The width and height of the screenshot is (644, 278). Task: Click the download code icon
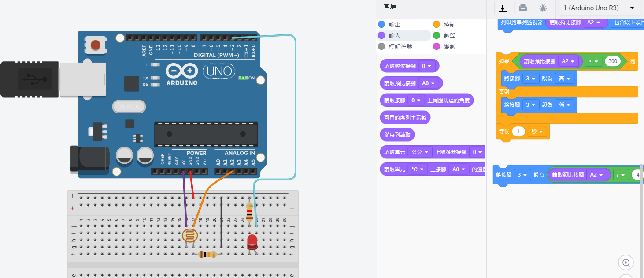[x=502, y=8]
